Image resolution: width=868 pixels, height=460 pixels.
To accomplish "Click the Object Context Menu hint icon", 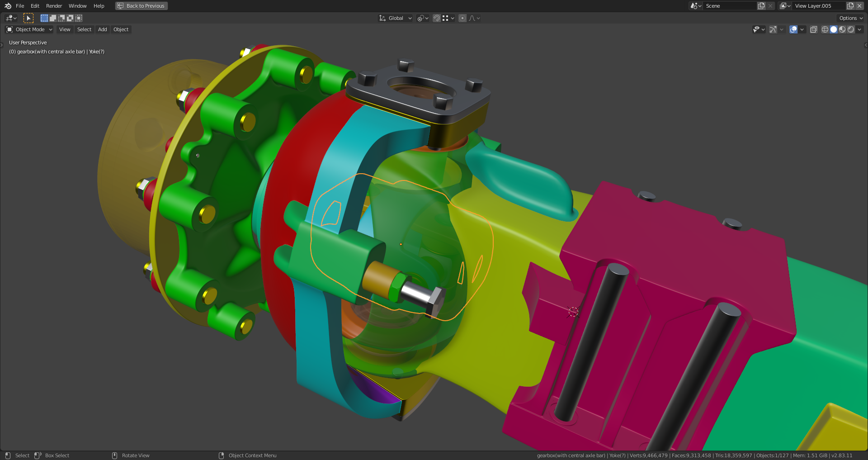I will (221, 455).
